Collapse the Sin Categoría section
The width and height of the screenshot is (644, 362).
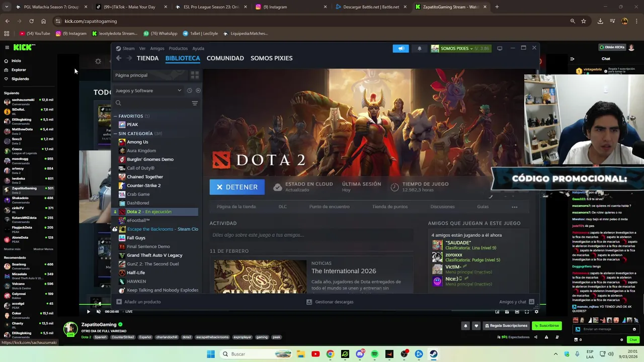115,134
